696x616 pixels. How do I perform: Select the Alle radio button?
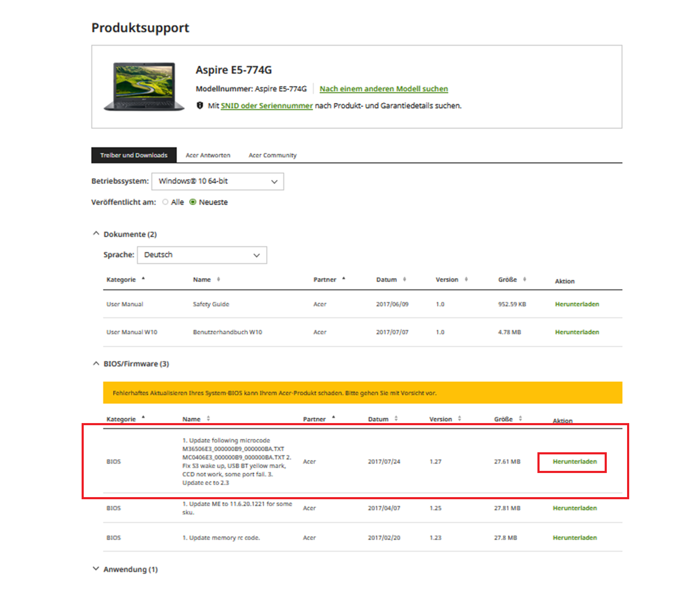(165, 202)
